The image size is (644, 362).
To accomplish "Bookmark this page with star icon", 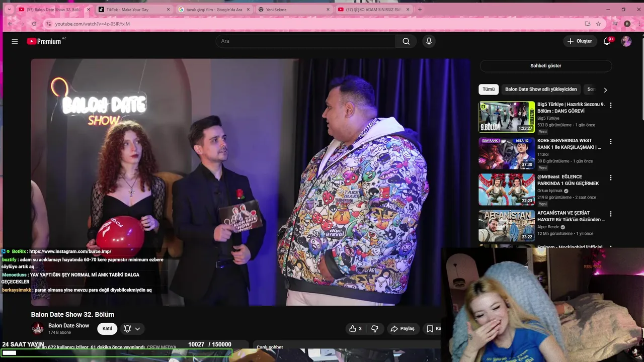I will pos(598,24).
